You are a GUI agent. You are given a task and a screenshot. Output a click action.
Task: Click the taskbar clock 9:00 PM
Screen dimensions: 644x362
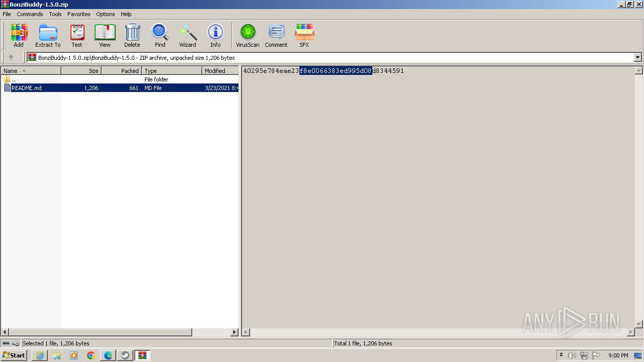pyautogui.click(x=618, y=355)
